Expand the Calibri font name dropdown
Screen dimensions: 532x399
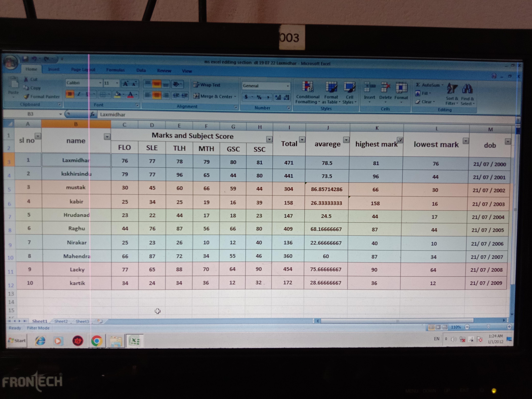click(100, 83)
